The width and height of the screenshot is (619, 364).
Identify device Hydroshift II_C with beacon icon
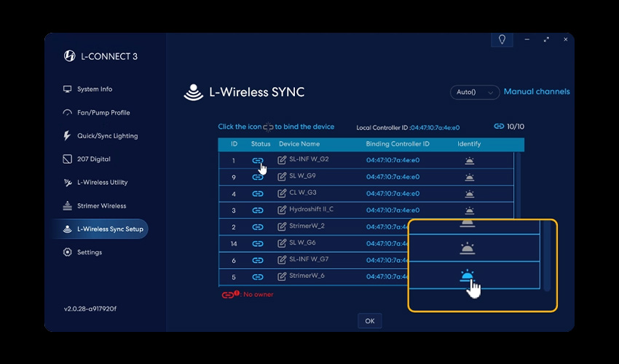click(x=470, y=210)
